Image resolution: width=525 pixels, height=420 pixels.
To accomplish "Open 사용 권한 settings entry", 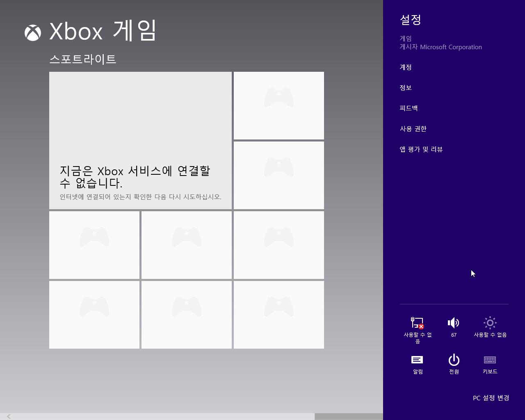I will click(413, 129).
